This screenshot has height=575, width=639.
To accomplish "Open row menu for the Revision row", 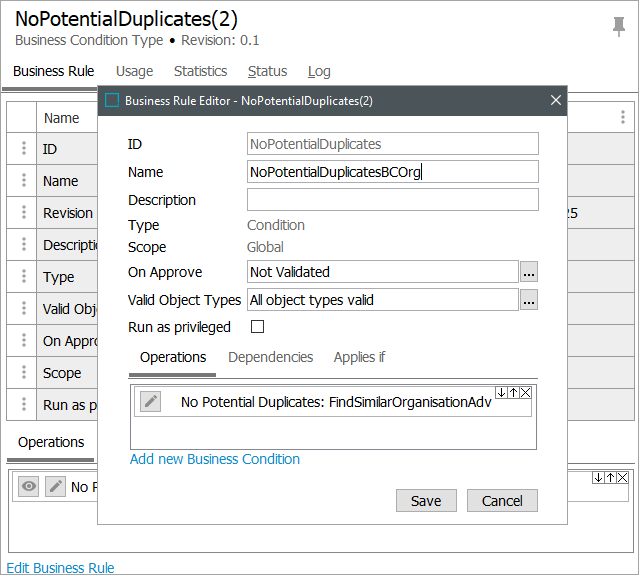I will (x=22, y=213).
